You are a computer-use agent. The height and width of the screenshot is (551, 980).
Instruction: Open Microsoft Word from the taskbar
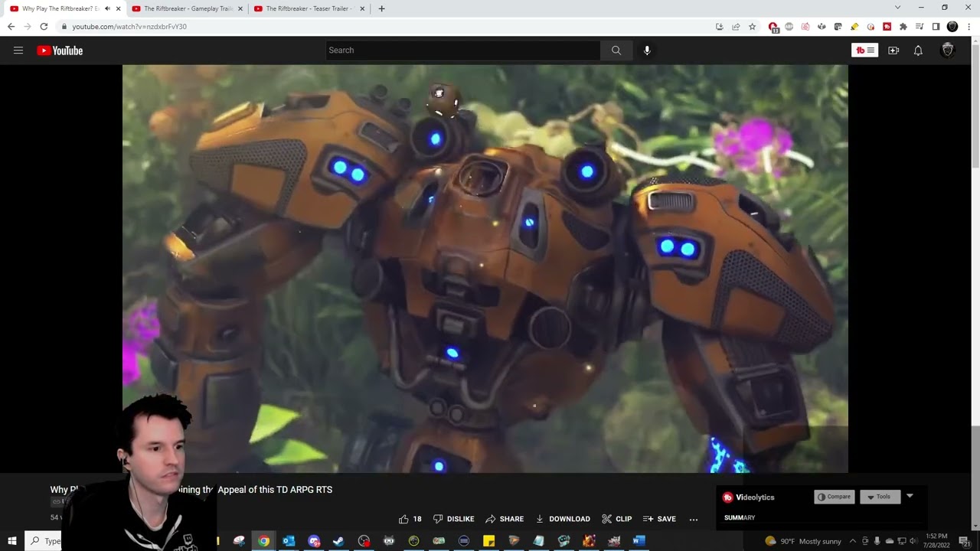tap(639, 541)
